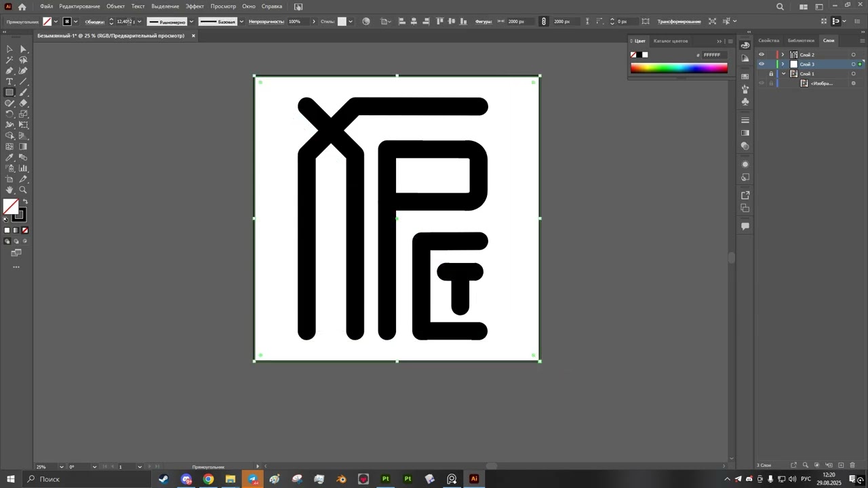Swap fill and stroke colors
This screenshot has width=868, height=488.
coord(25,202)
